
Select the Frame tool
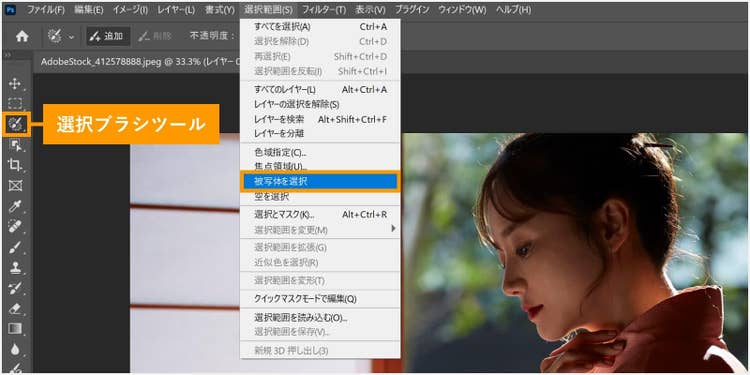point(15,186)
